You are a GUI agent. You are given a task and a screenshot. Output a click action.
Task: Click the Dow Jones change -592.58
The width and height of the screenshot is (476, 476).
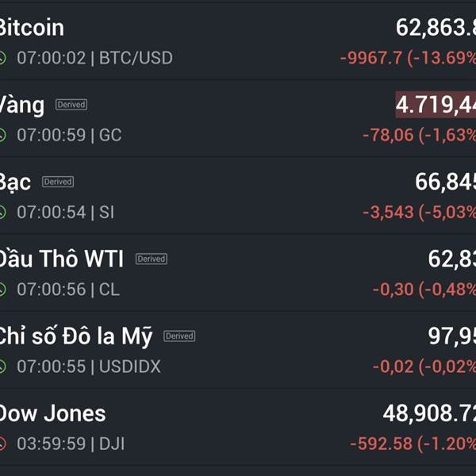click(382, 443)
